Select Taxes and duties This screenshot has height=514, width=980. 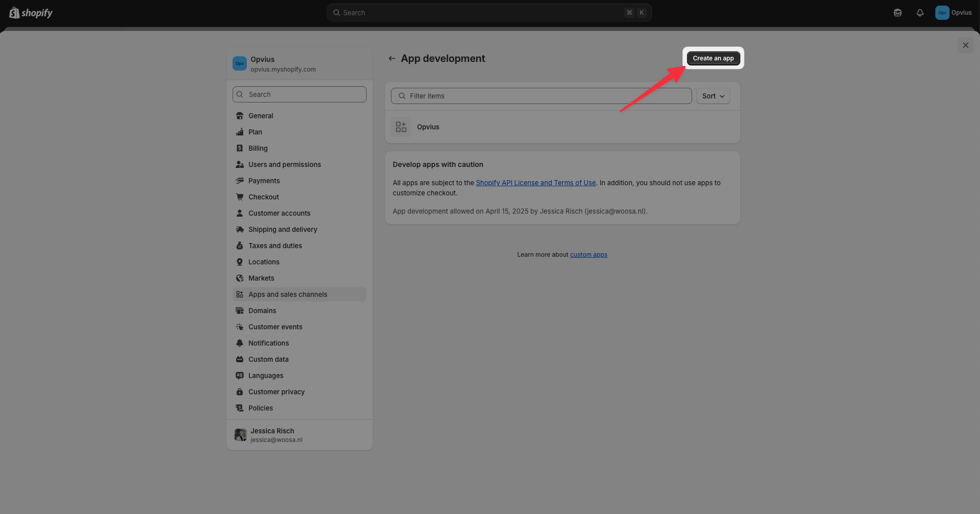pyautogui.click(x=300, y=246)
